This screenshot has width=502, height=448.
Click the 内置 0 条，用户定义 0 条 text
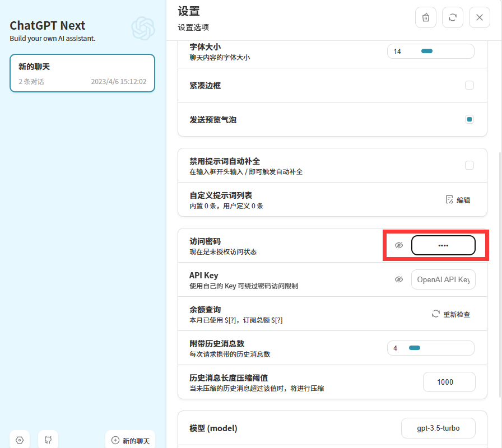(226, 206)
